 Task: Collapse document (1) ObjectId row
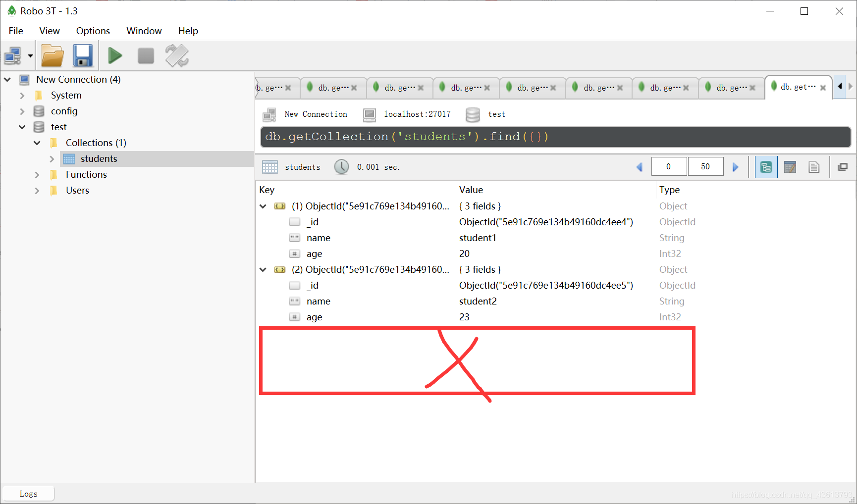point(263,206)
